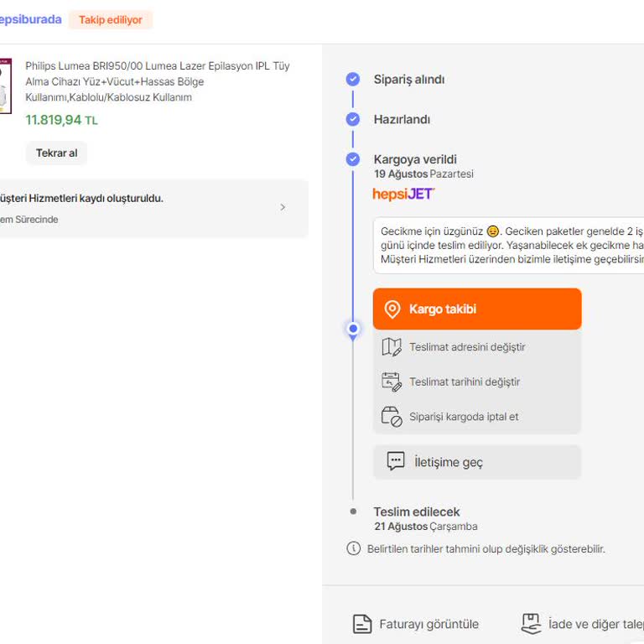Click the hepsiJET carrier logo
Screen dimensions: 644x644
point(403,194)
